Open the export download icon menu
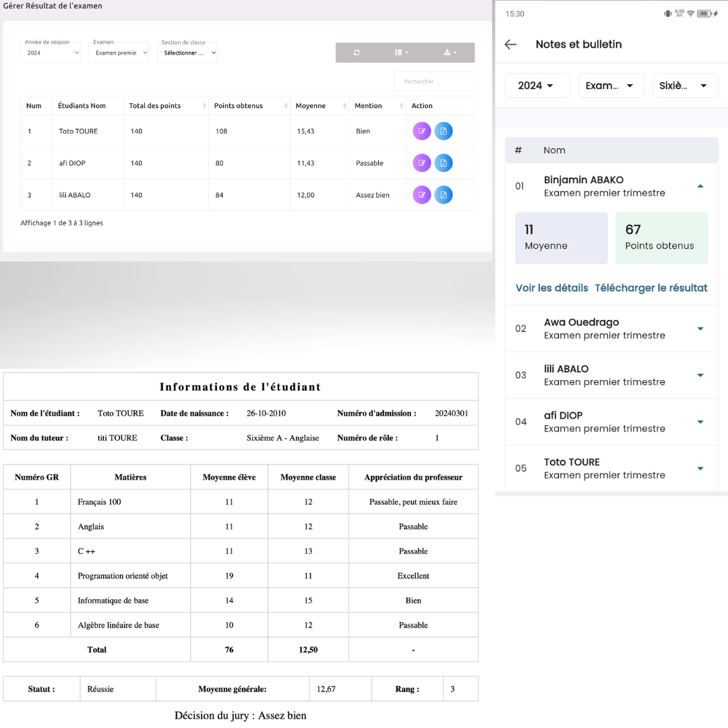Viewport: 728px width, 728px height. pyautogui.click(x=450, y=53)
